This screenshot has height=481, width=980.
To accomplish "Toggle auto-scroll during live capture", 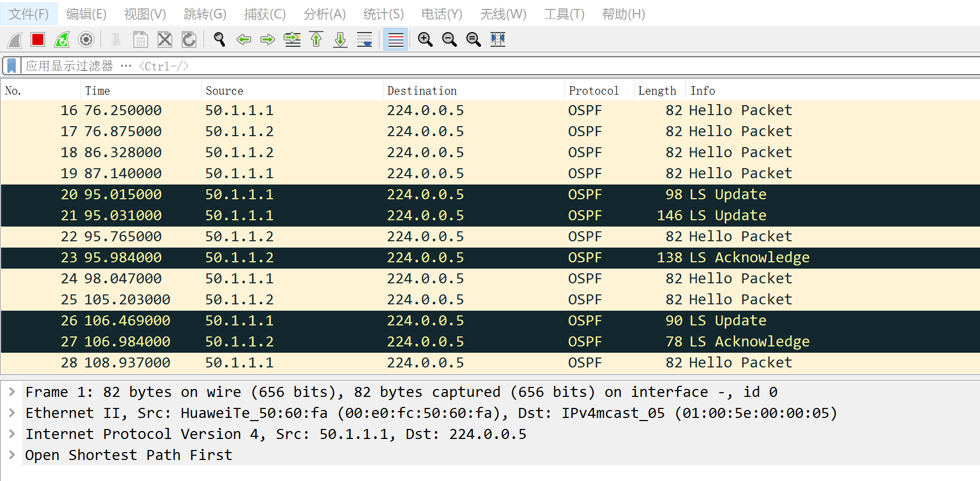I will point(364,39).
